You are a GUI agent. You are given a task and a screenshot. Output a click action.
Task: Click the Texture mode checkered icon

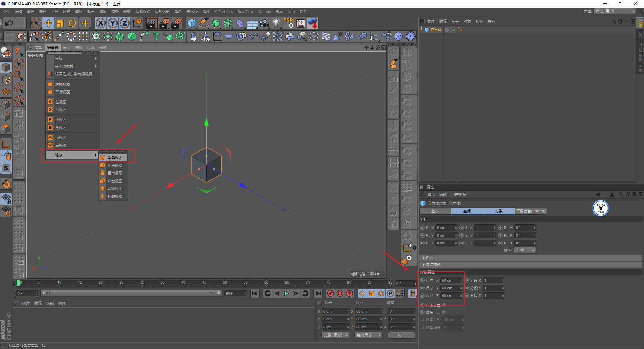coord(6,80)
